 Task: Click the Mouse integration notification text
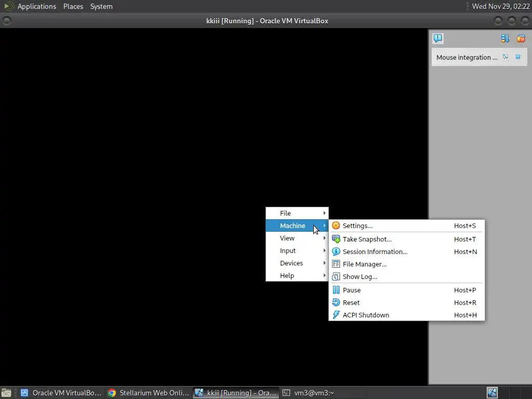(467, 57)
